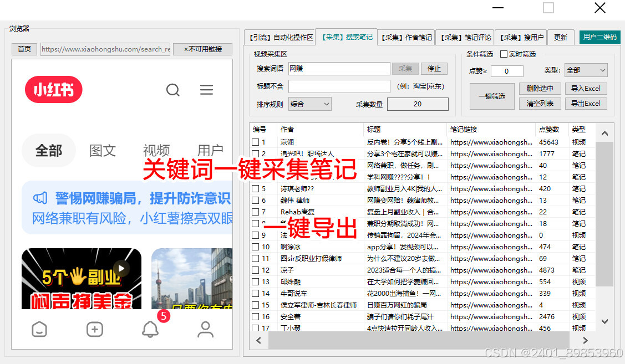The image size is (625, 364).
Task: Click the 首页 button
Action: point(24,49)
